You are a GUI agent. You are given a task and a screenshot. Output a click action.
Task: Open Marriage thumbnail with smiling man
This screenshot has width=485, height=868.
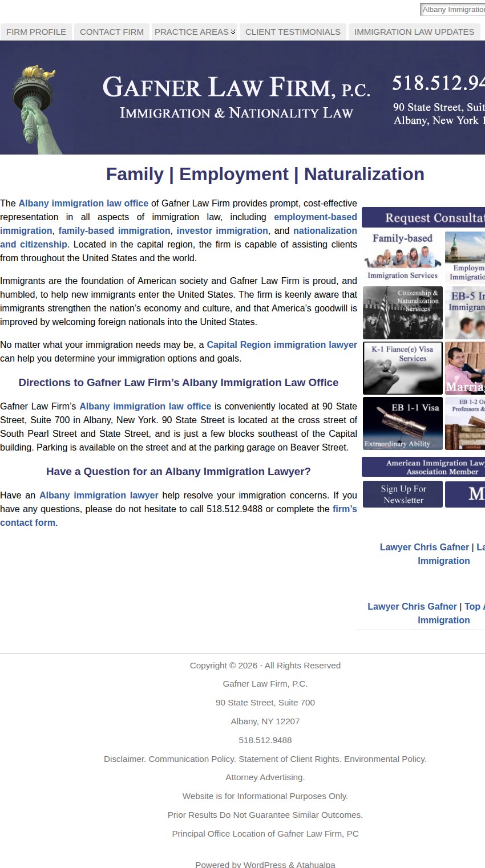click(x=465, y=368)
